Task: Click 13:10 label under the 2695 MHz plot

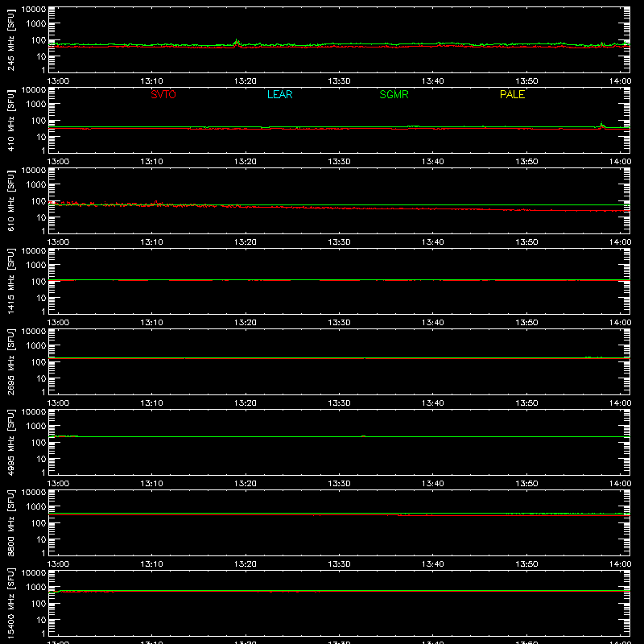Action: pyautogui.click(x=151, y=403)
